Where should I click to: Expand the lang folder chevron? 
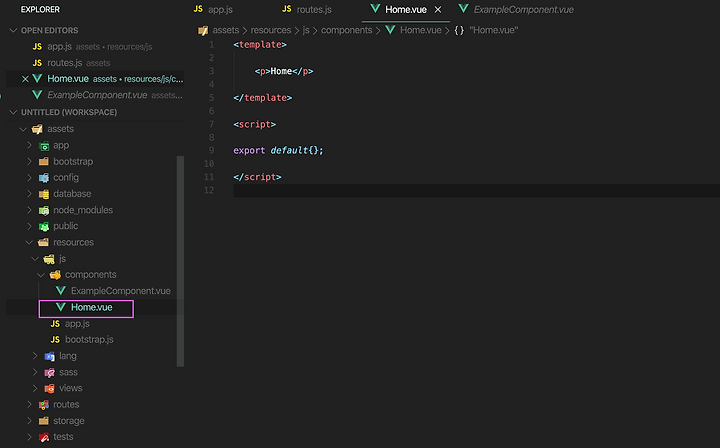click(x=35, y=356)
